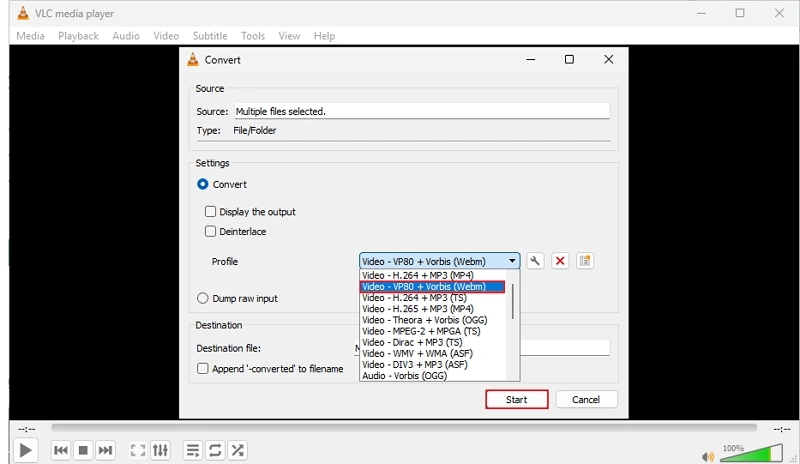Image resolution: width=800 pixels, height=464 pixels.
Task: Open the Video menu
Action: (166, 36)
